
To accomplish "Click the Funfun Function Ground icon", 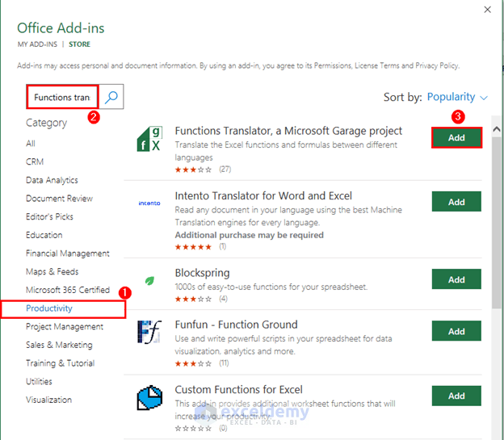I will click(149, 333).
